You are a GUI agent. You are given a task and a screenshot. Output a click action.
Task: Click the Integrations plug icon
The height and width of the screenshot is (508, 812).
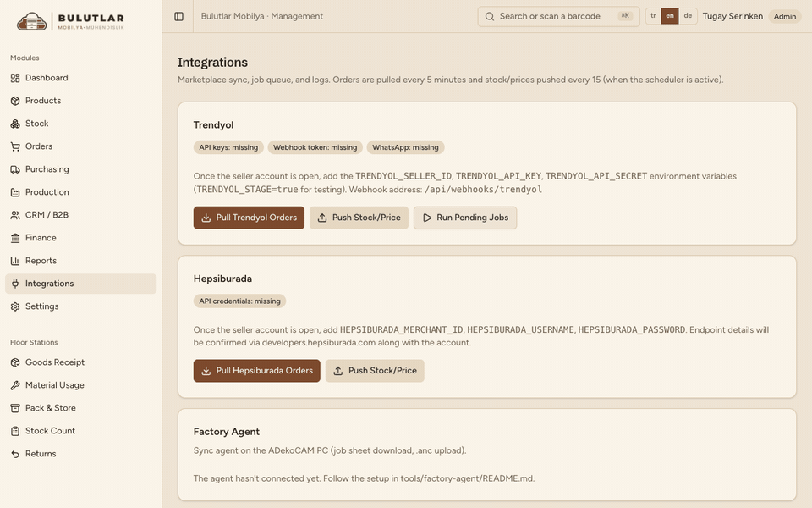pyautogui.click(x=15, y=284)
